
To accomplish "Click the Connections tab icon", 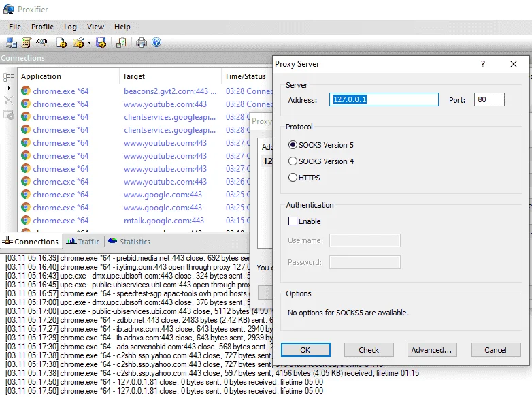I will point(7,241).
